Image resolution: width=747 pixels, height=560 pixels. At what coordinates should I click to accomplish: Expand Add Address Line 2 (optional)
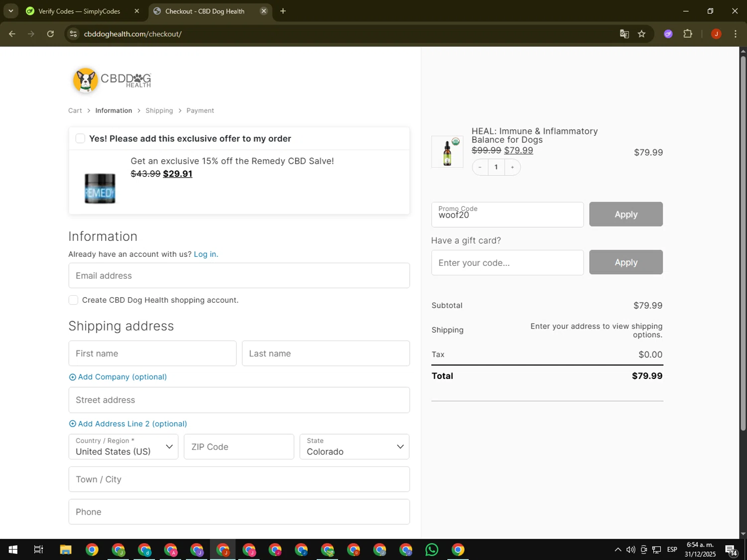click(x=128, y=424)
